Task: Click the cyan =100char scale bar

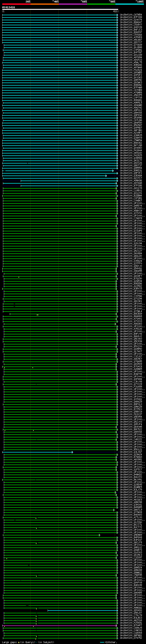Action: 102,642
